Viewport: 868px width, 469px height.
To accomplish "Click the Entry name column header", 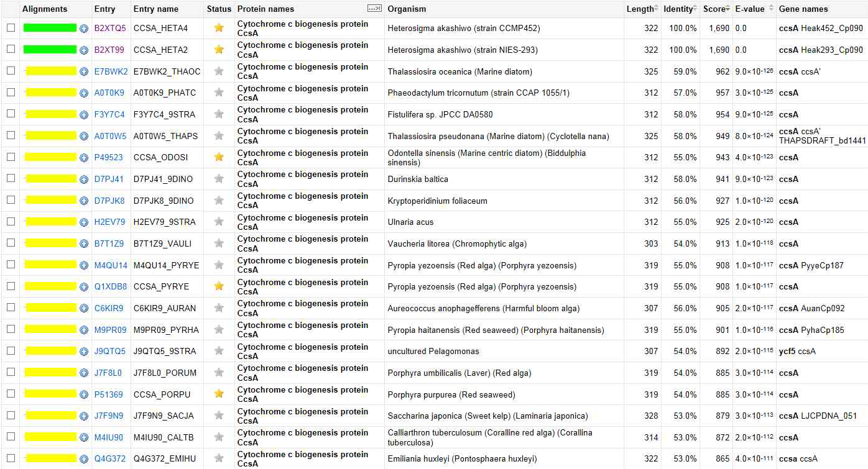I will pos(156,9).
